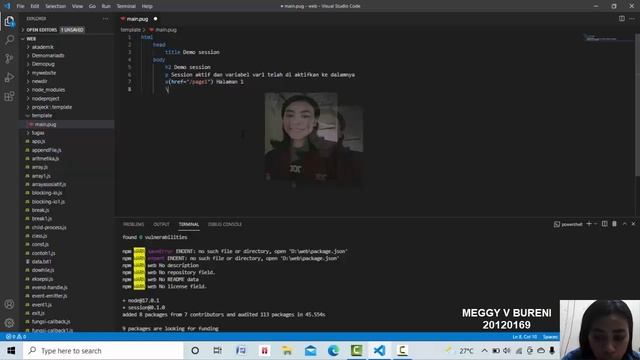Screen dimensions: 640x360
Task: Switch to the Output panel tab
Action: point(161,224)
